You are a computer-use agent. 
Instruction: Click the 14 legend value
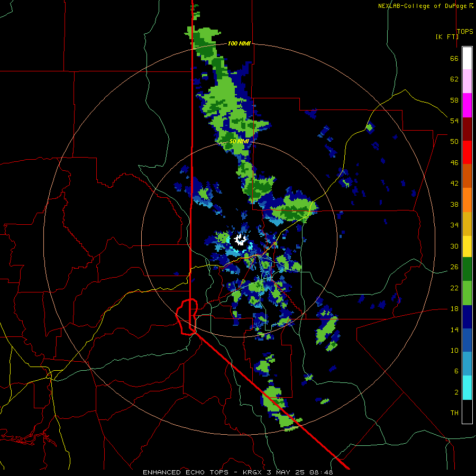pos(454,330)
